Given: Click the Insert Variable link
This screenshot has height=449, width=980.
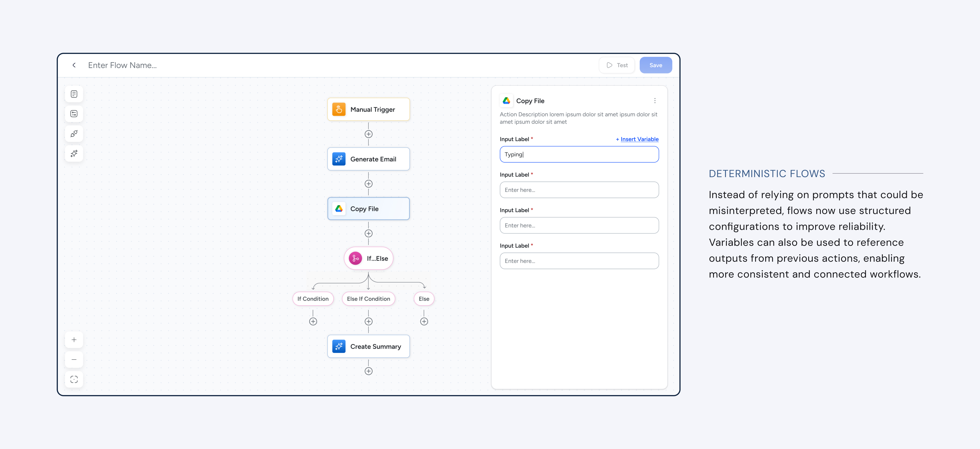Looking at the screenshot, I should (x=637, y=139).
